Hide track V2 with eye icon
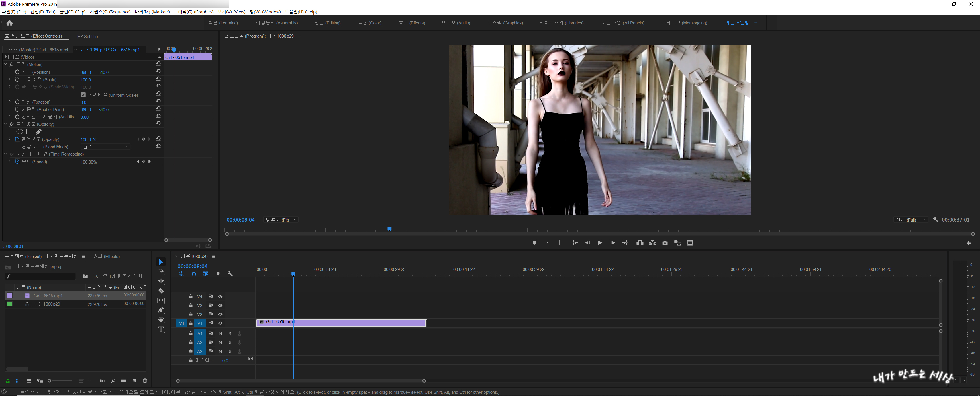The width and height of the screenshot is (980, 396). pos(220,314)
